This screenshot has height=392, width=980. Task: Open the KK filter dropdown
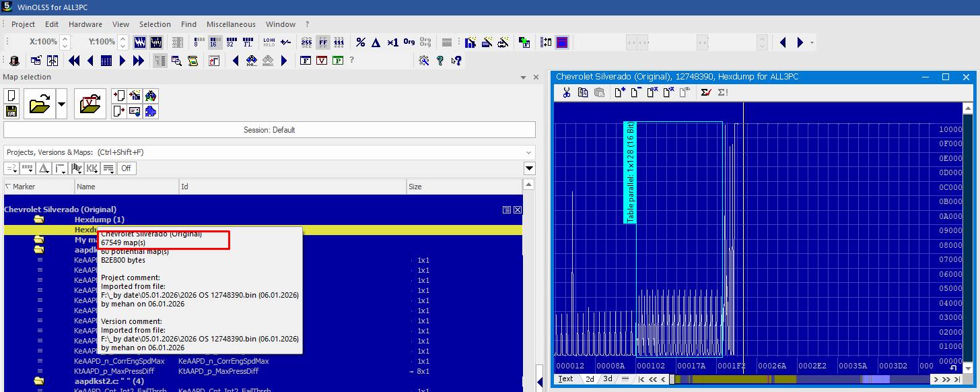click(92, 168)
